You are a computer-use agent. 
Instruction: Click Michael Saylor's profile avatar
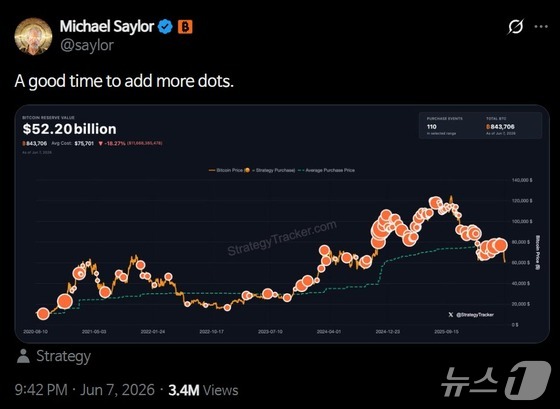coord(33,36)
